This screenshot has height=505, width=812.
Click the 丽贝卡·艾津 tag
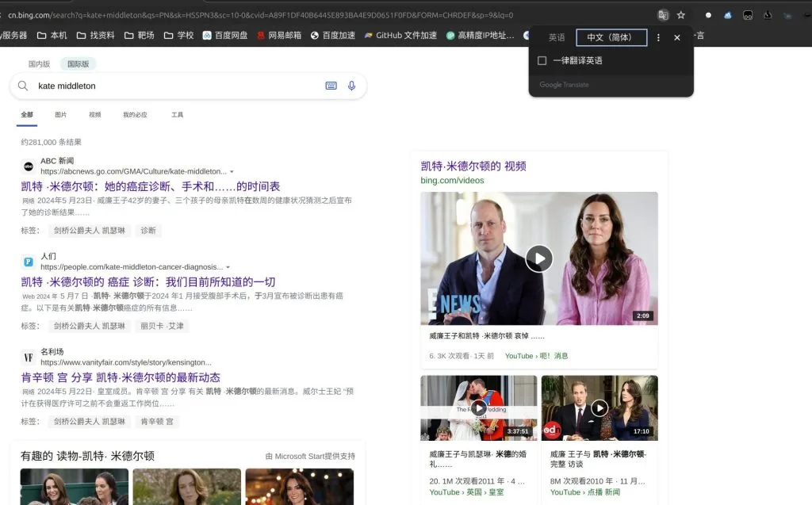pyautogui.click(x=162, y=326)
